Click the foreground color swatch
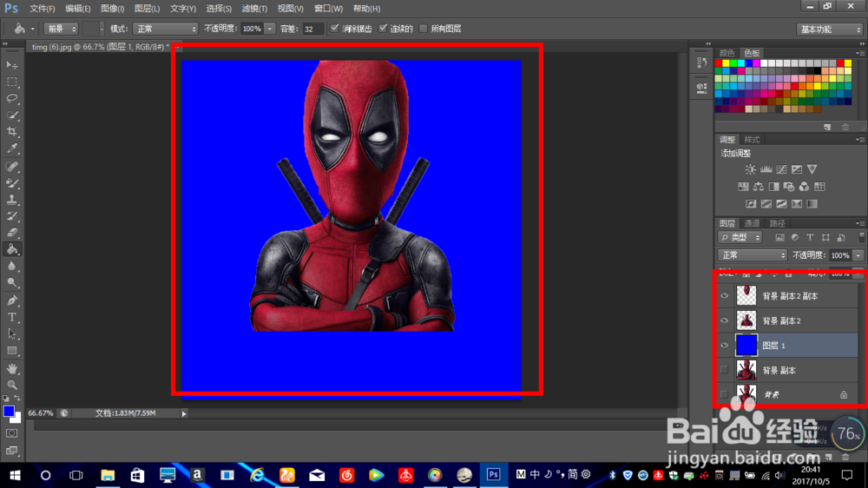This screenshot has width=868, height=488. pos(9,411)
